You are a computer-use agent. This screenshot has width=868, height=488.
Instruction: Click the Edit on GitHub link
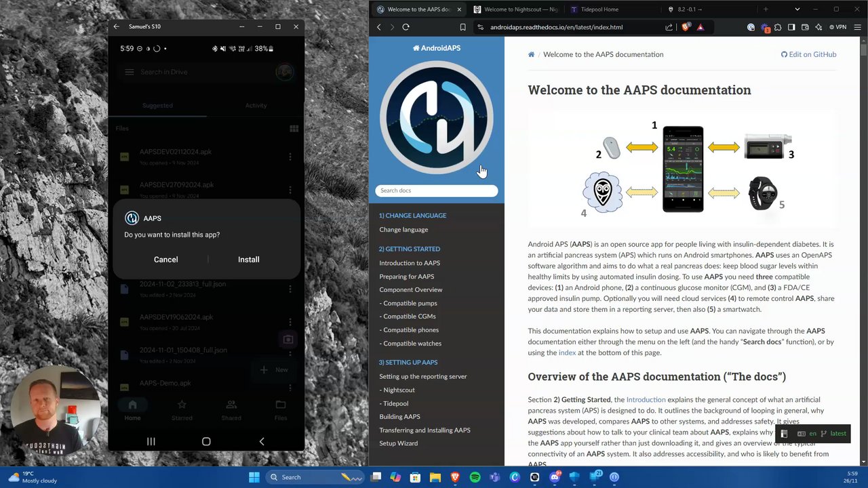click(x=809, y=54)
